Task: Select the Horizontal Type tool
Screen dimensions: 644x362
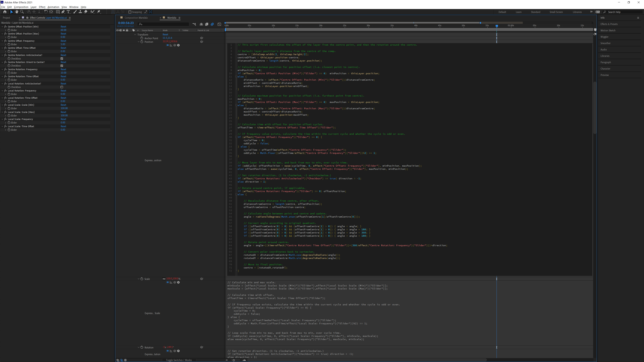Action: click(x=68, y=12)
